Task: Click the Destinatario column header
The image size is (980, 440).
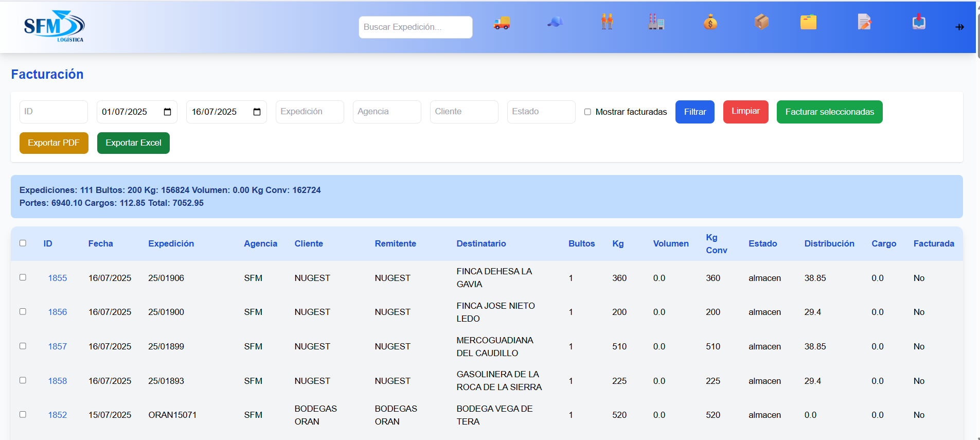Action: coord(481,243)
